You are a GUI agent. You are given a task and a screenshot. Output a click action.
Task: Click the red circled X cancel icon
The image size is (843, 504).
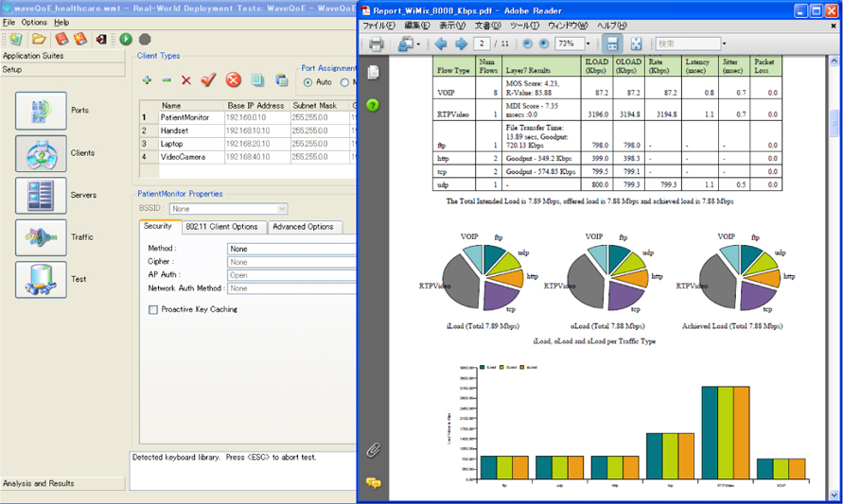pyautogui.click(x=234, y=80)
